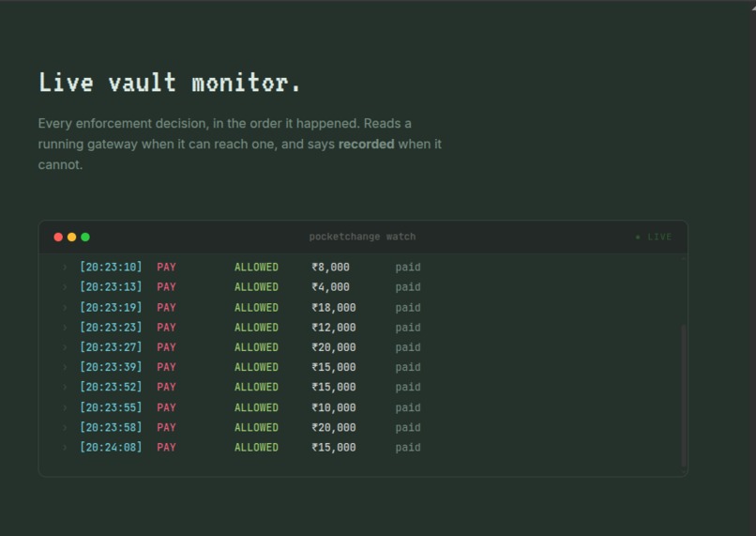Select timestamp [20:23:39]

(x=111, y=367)
